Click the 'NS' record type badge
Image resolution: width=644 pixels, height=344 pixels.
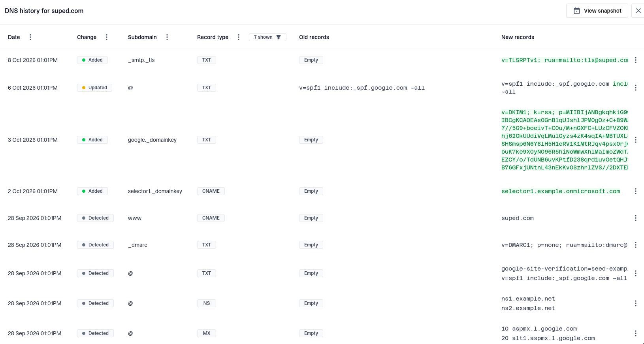point(207,303)
